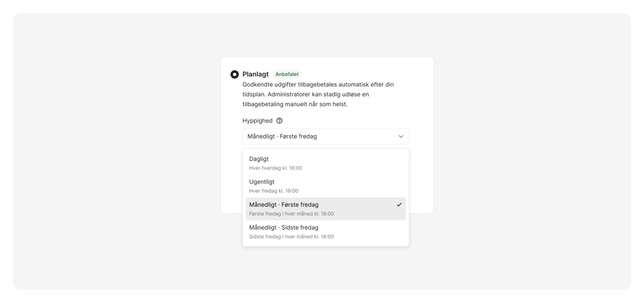Click 'Første fredag i hver måned kl. 18:00'

tap(291, 214)
